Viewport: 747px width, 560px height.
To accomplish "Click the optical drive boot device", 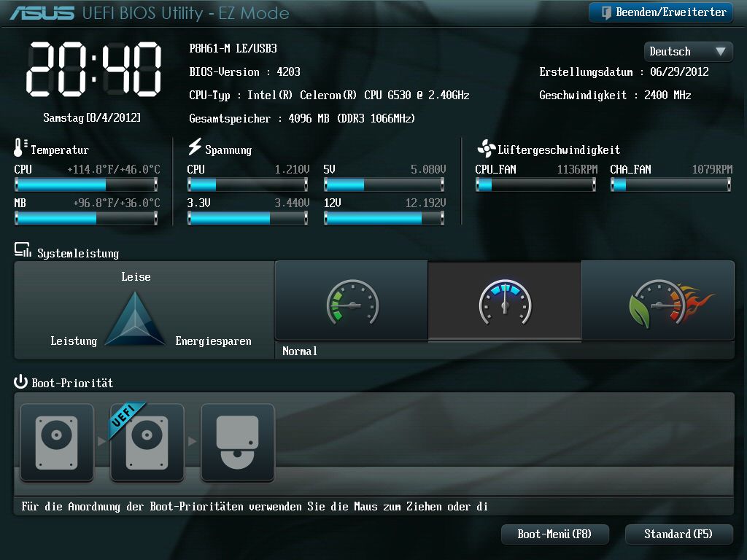I will 238,443.
